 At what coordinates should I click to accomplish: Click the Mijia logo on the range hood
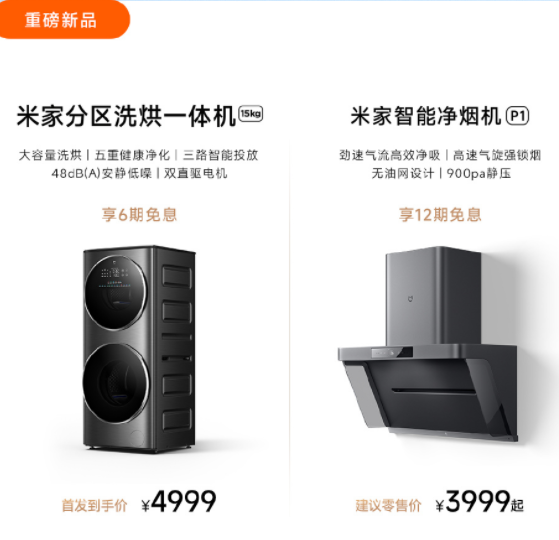(x=411, y=299)
